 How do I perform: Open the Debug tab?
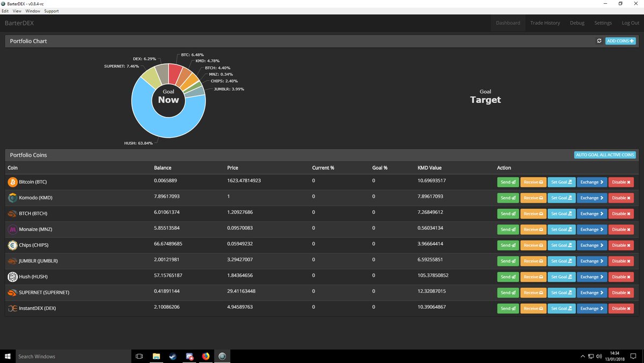tap(577, 23)
